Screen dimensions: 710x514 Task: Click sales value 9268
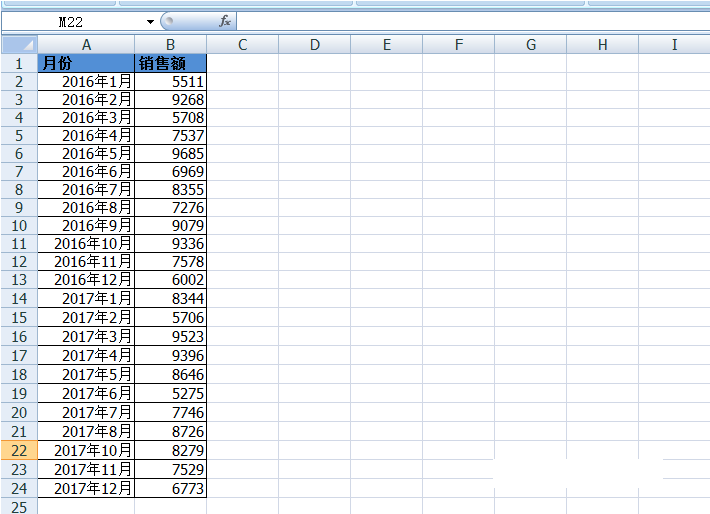tap(170, 99)
